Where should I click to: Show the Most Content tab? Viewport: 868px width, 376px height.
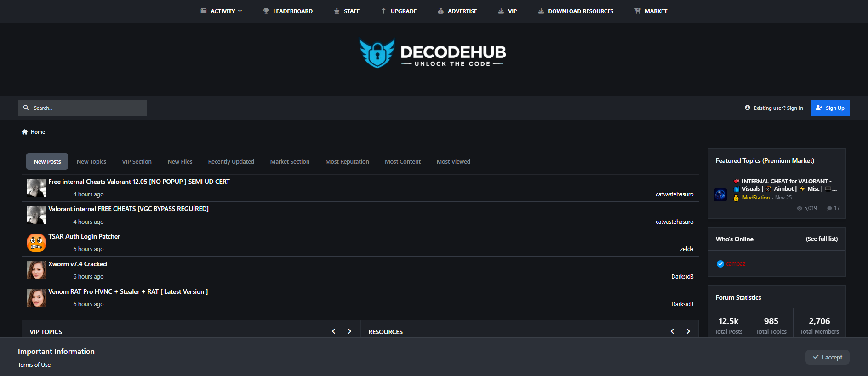[403, 161]
